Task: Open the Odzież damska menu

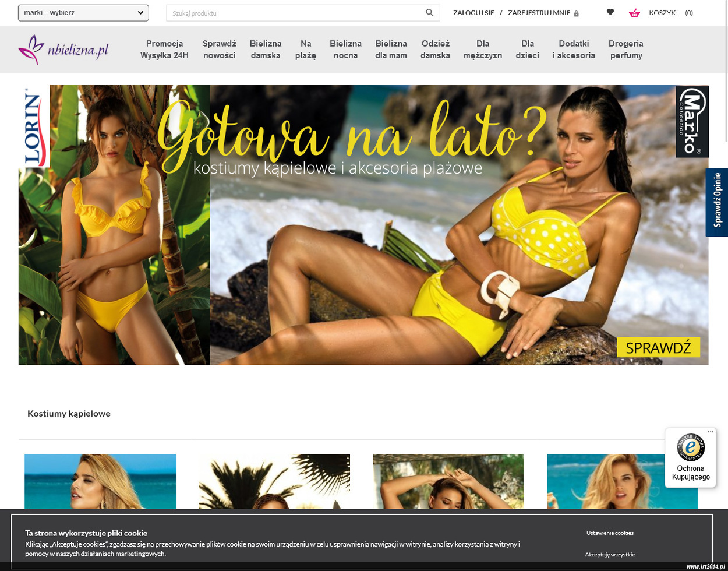Action: [435, 50]
